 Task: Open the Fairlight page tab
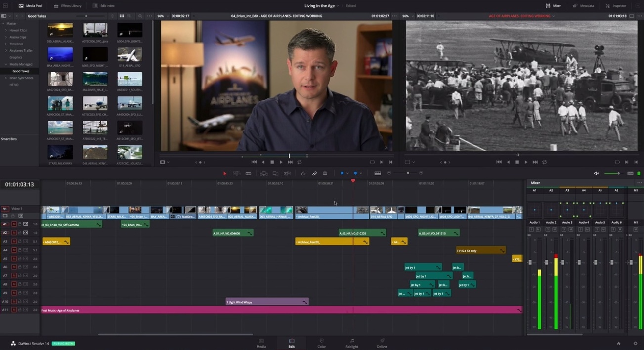click(351, 343)
